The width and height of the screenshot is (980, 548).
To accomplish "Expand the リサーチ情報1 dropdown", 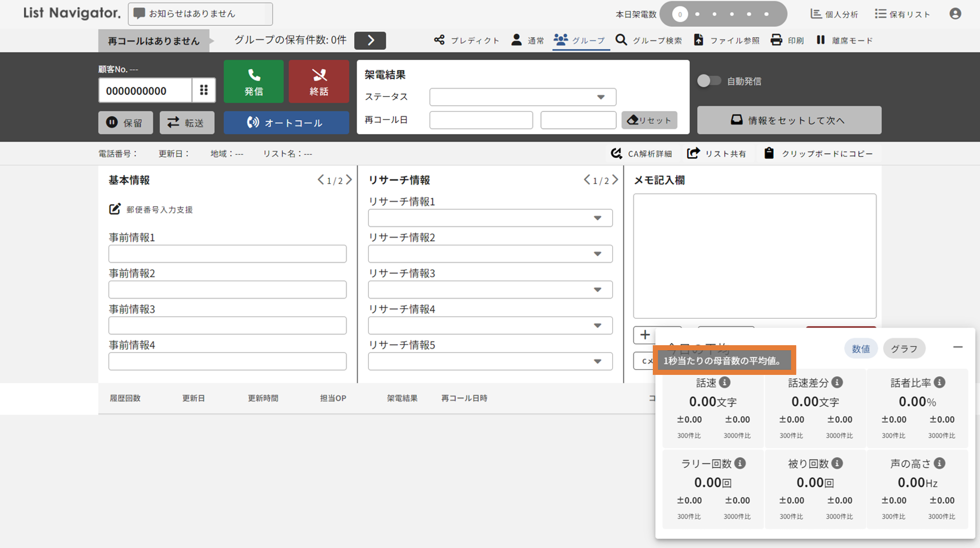I will click(x=490, y=218).
